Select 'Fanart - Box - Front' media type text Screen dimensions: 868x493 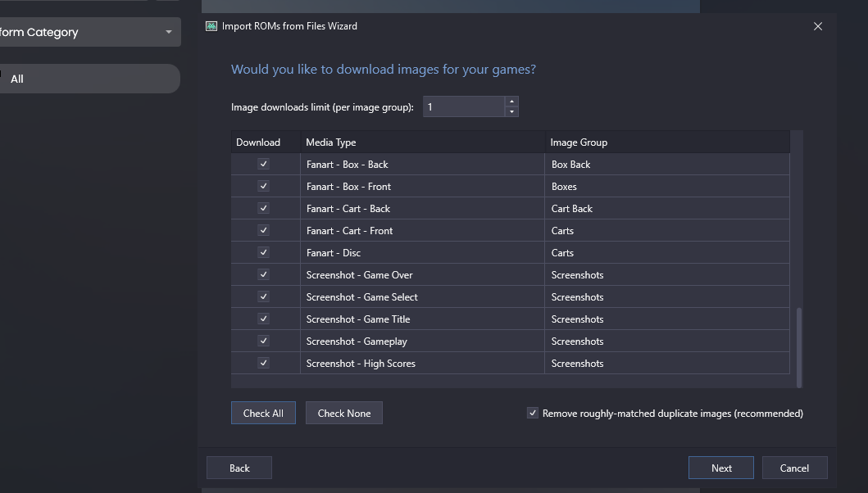(348, 187)
